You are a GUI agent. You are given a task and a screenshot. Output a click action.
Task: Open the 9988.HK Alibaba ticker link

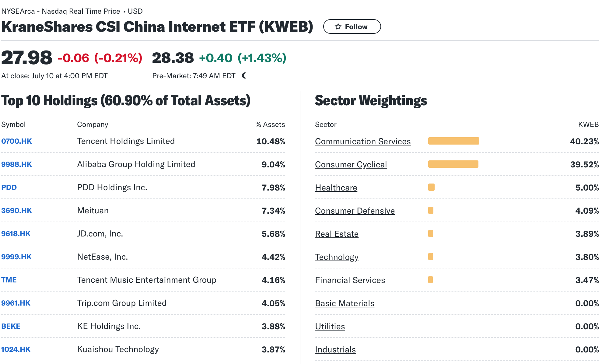point(16,164)
